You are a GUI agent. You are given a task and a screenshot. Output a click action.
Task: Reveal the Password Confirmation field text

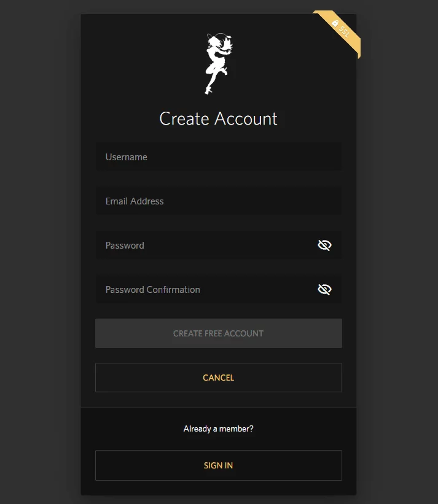(324, 289)
